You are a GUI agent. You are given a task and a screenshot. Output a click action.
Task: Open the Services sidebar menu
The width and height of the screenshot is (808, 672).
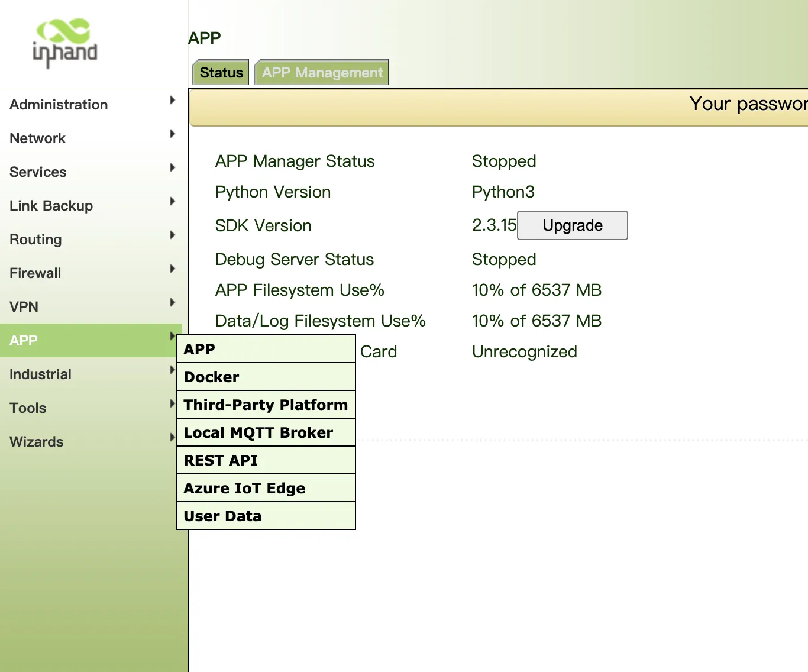tap(91, 172)
